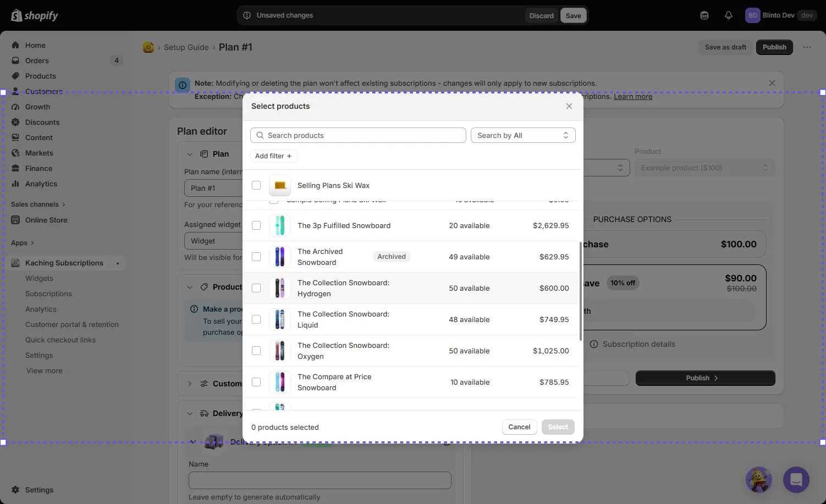Collapse the Delivery section chevron

tap(190, 413)
